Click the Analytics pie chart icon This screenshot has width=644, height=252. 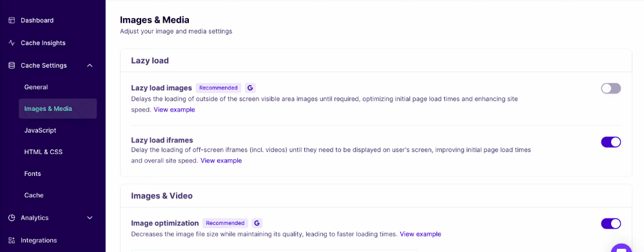12,218
